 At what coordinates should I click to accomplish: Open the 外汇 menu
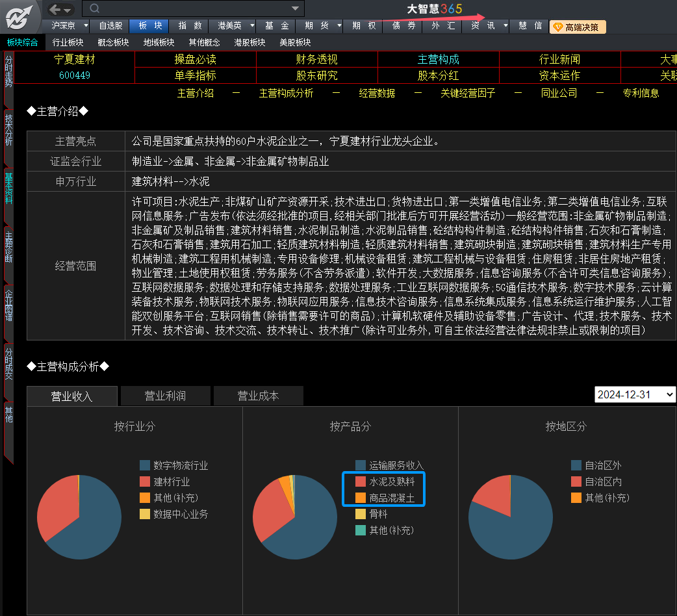click(443, 26)
